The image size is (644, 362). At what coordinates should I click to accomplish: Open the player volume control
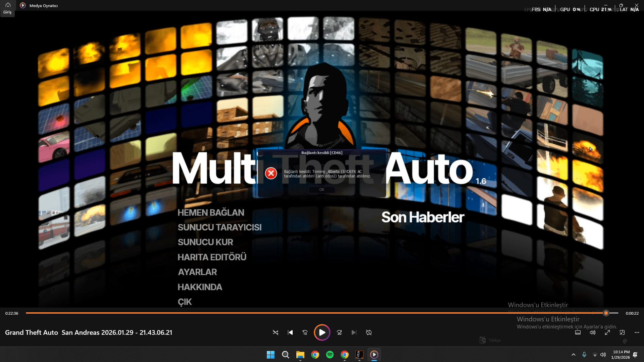click(593, 332)
